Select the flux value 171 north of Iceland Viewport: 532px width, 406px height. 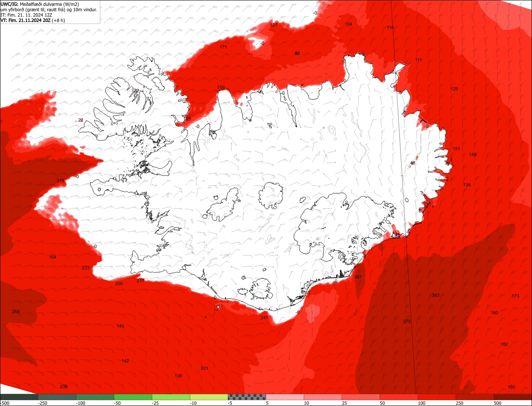pyautogui.click(x=224, y=47)
